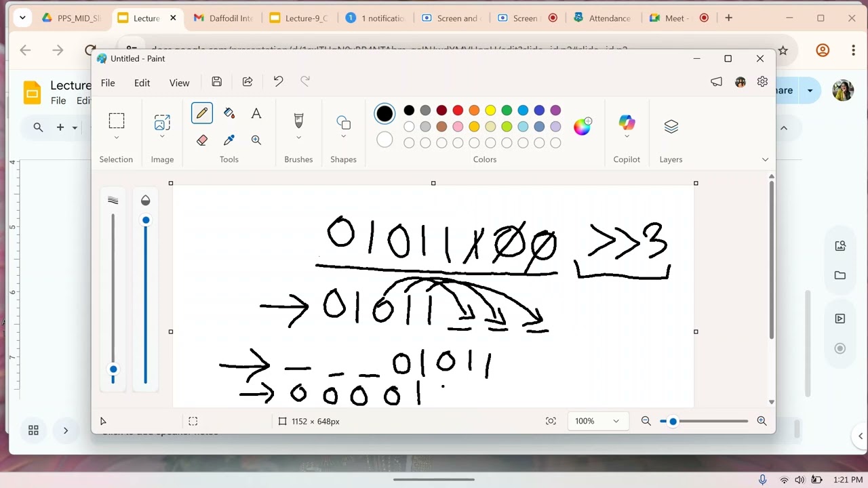The height and width of the screenshot is (488, 868).
Task: Open the Layers panel
Action: point(671,127)
